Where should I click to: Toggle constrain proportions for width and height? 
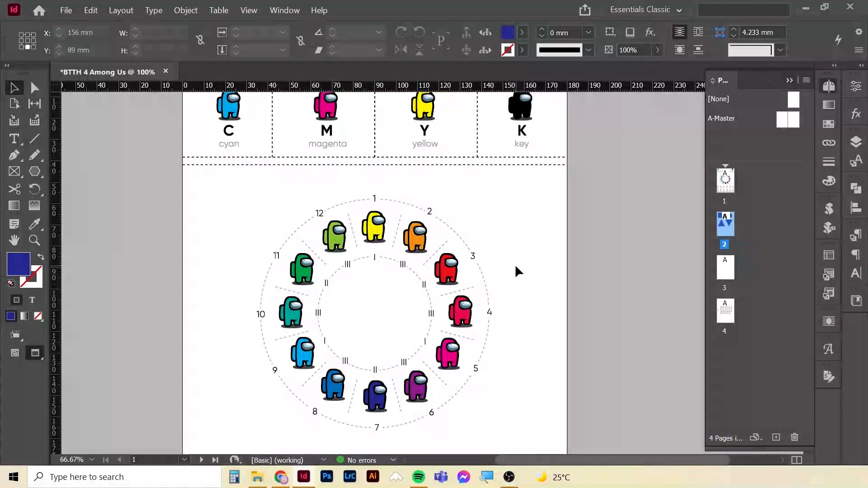[x=200, y=41]
